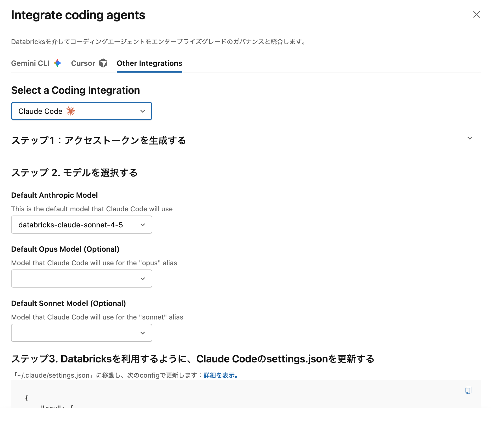Click the chevron on the Claude Code selector
The height and width of the screenshot is (448, 491).
[142, 111]
